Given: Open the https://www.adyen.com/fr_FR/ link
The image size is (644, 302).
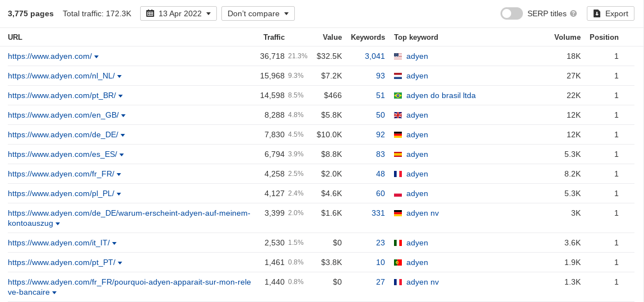Looking at the screenshot, I should (x=61, y=174).
